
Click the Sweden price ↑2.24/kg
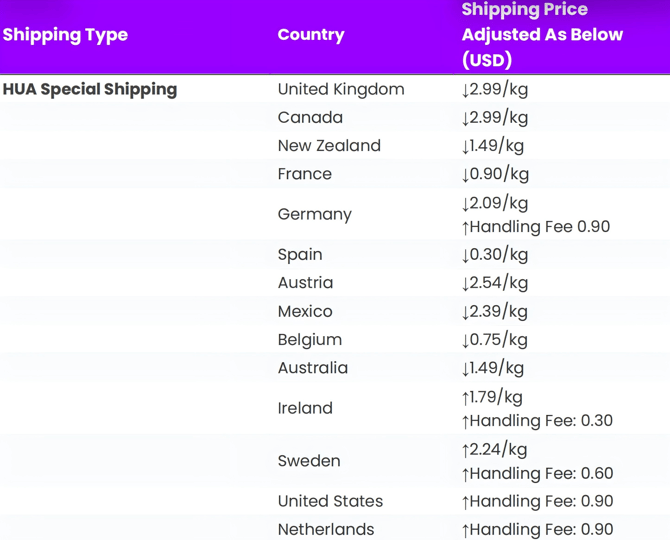[493, 450]
